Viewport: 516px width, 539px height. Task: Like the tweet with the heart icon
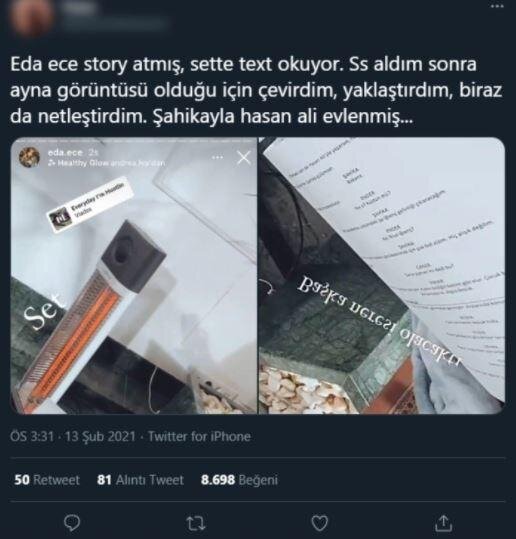coord(319,523)
